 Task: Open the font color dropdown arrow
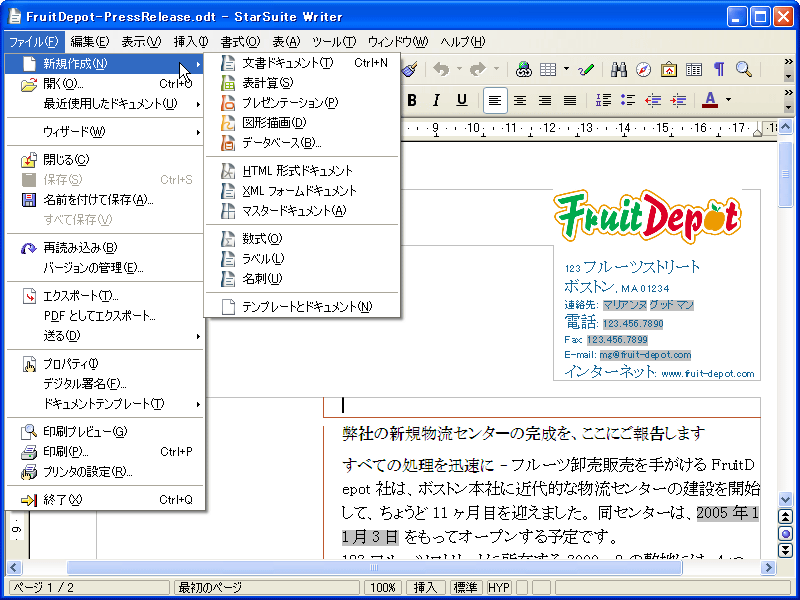click(729, 100)
